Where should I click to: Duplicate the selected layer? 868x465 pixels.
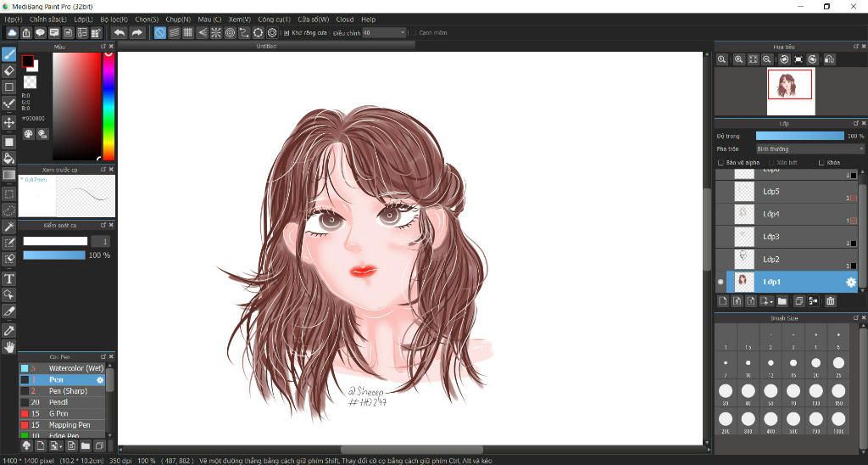point(798,301)
